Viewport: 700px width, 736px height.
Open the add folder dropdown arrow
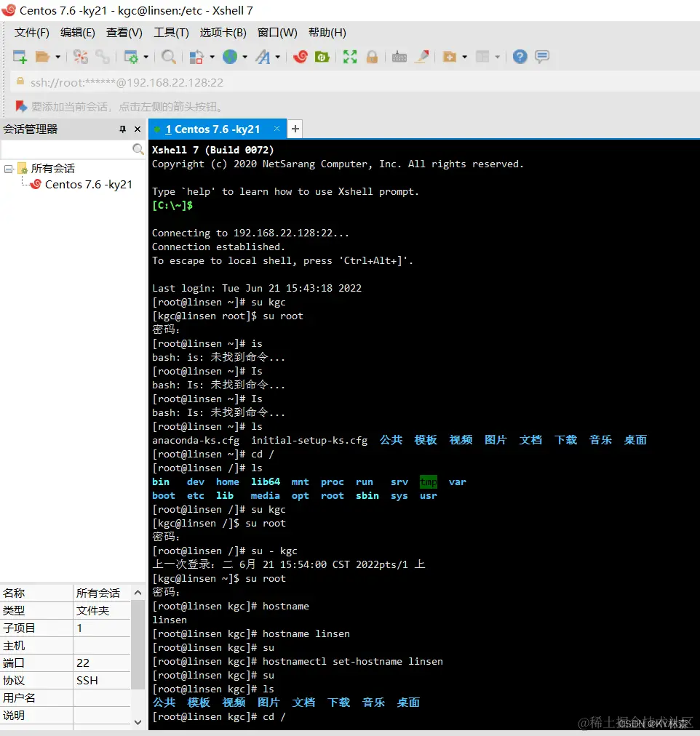pos(465,57)
